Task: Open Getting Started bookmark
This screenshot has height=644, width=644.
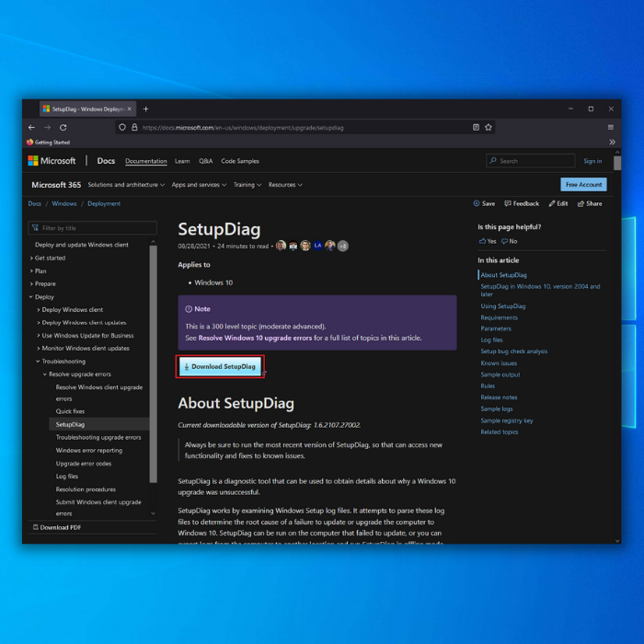Action: click(49, 142)
